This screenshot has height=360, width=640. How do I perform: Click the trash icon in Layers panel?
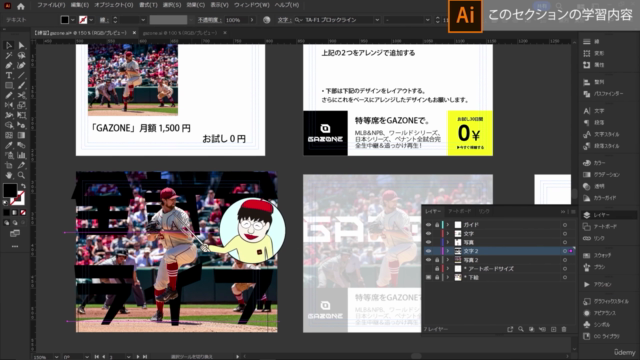[564, 329]
